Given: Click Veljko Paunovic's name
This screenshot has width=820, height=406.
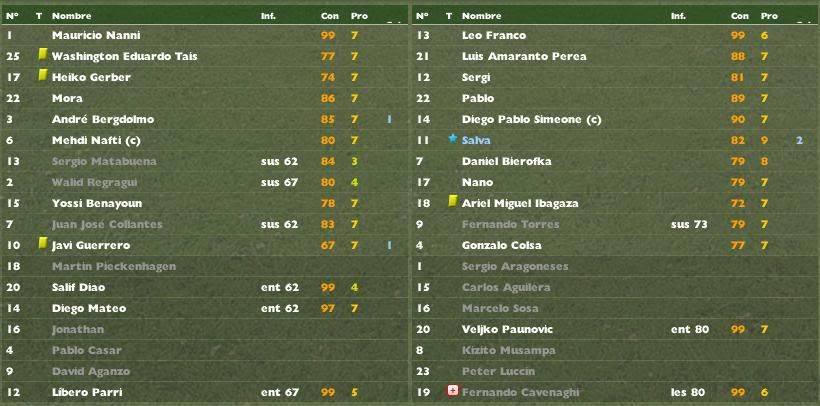Looking at the screenshot, I should (507, 329).
